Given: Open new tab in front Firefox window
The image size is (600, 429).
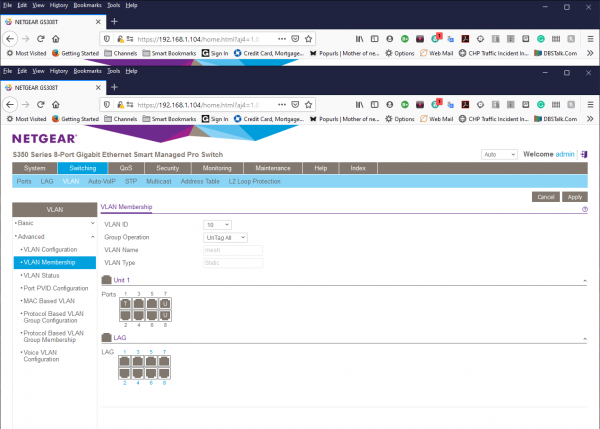Looking at the screenshot, I should (x=114, y=87).
